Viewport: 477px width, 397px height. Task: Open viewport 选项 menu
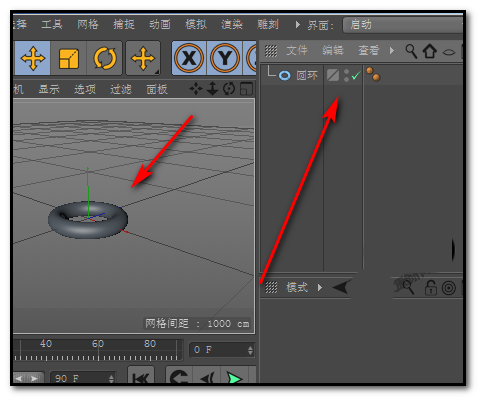tap(85, 89)
